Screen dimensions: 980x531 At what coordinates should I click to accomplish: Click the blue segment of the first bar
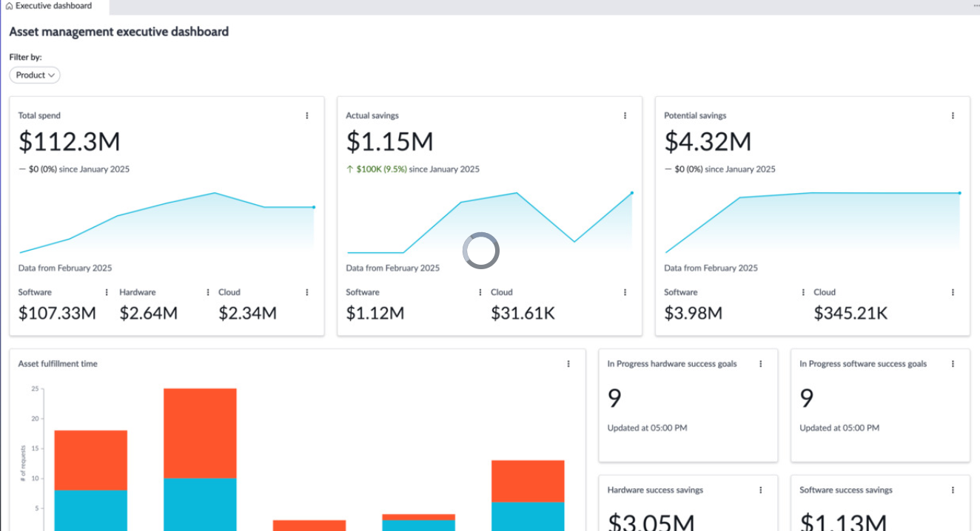tap(90, 510)
